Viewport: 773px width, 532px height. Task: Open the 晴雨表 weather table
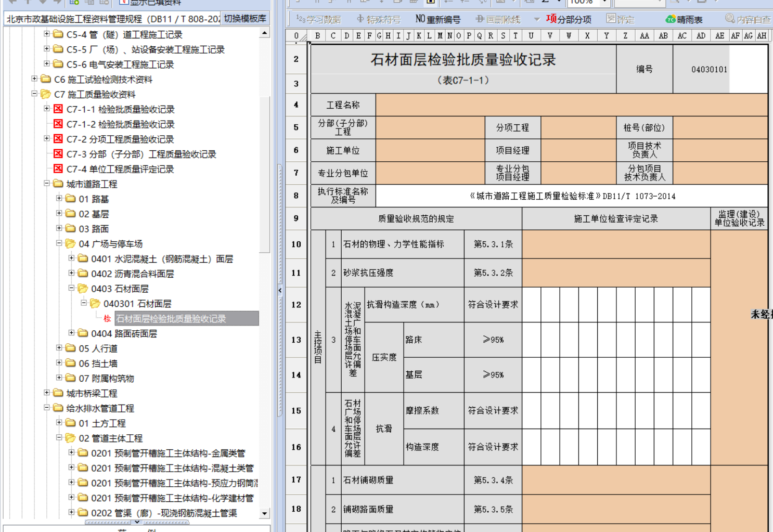click(684, 19)
